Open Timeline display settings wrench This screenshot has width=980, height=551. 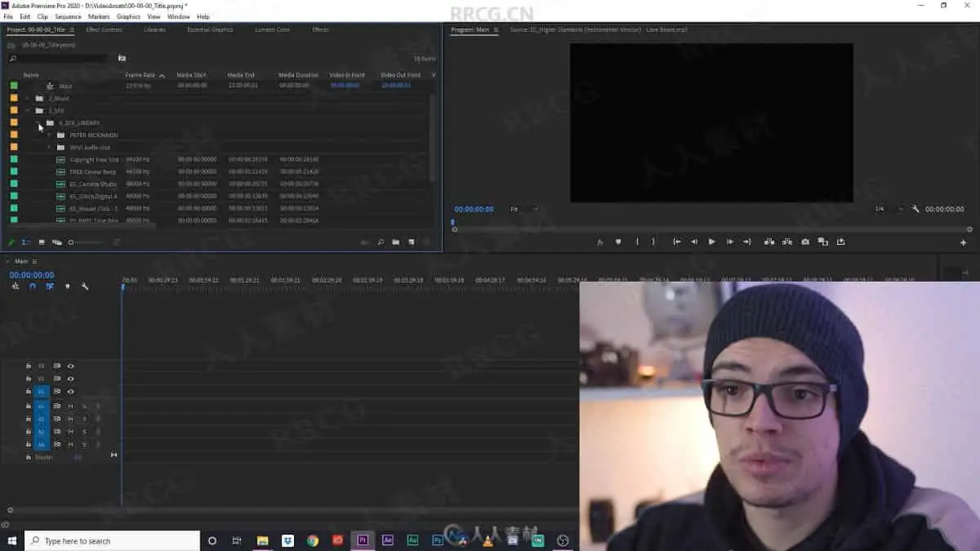tap(84, 287)
